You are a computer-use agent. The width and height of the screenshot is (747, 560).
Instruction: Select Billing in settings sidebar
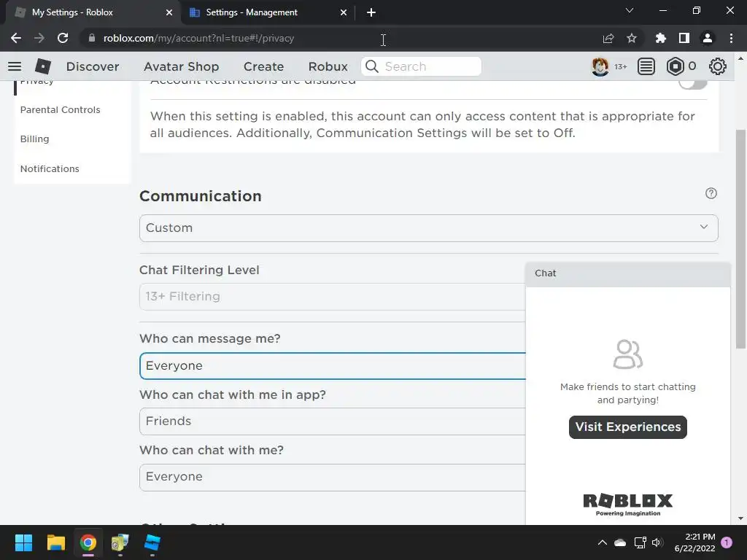pyautogui.click(x=34, y=139)
